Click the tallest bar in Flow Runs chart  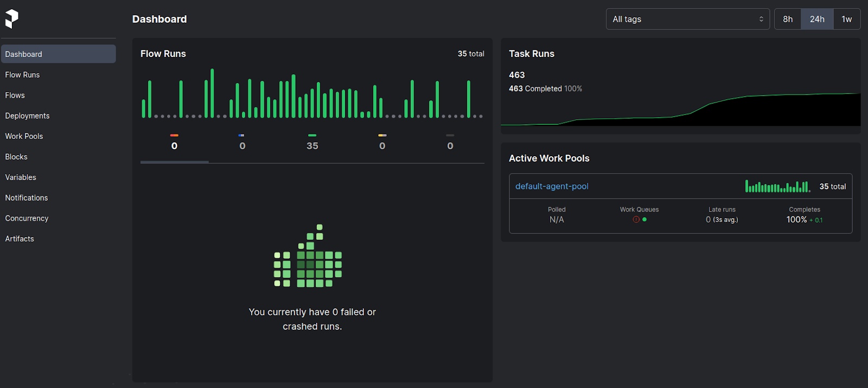(212, 93)
